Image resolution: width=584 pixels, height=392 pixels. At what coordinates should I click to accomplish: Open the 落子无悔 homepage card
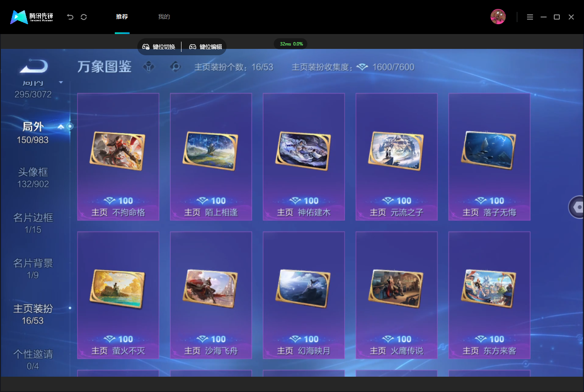click(489, 157)
